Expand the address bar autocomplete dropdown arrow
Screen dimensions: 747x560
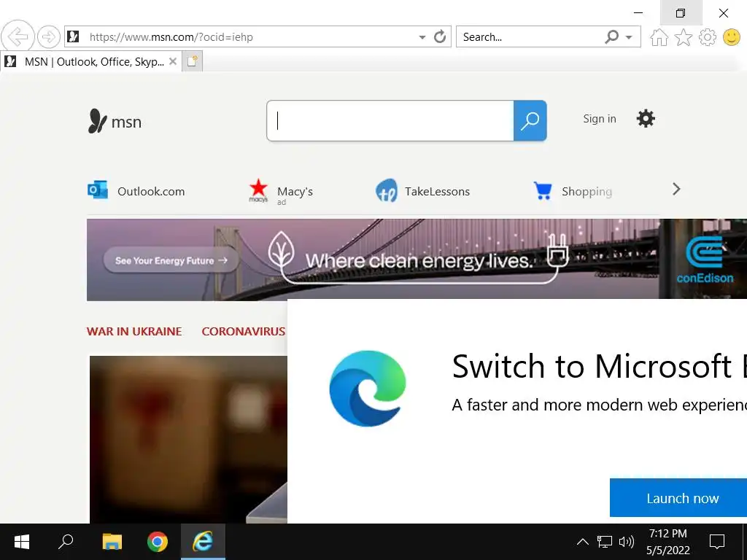click(422, 37)
